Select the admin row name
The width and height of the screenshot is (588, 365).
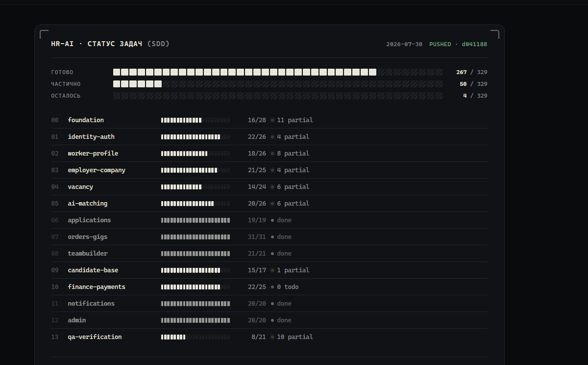click(x=77, y=320)
